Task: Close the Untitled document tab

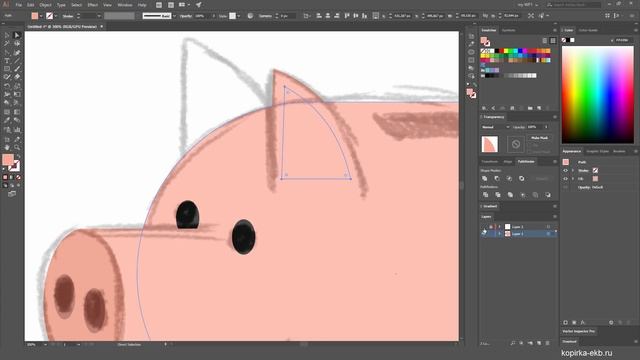Action: click(x=102, y=27)
